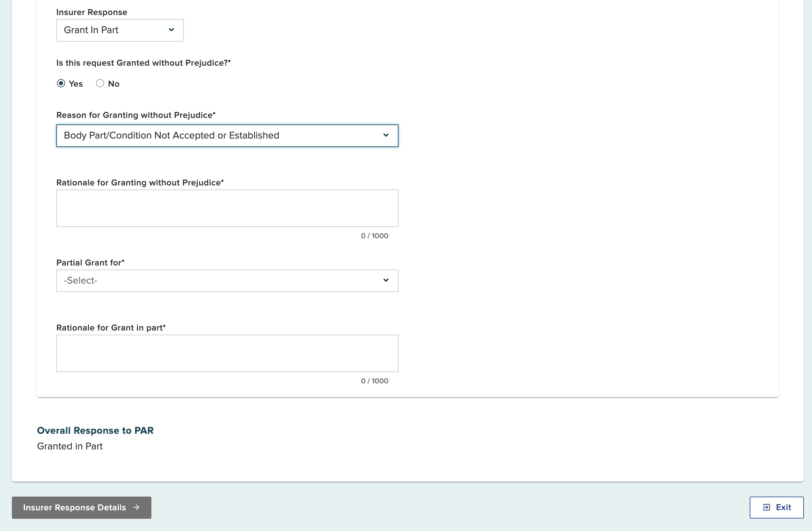Click the 'Insurer Response' field label
Screen dimensions: 812x531
click(x=91, y=12)
